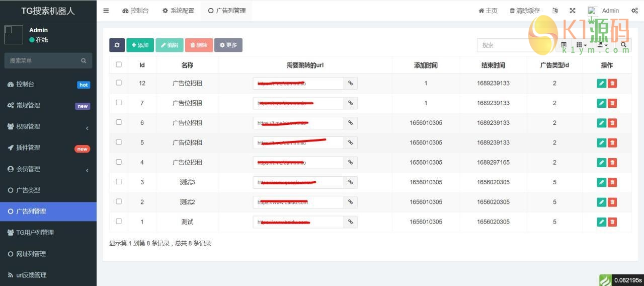Screen dimensions: 644x286
Task: Check the select-all header checkbox
Action: point(119,64)
